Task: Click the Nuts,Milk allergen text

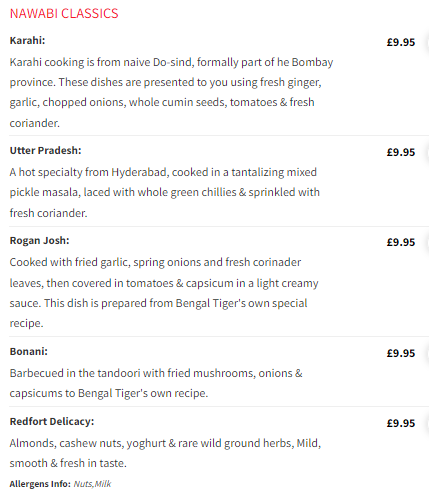Action: click(92, 484)
